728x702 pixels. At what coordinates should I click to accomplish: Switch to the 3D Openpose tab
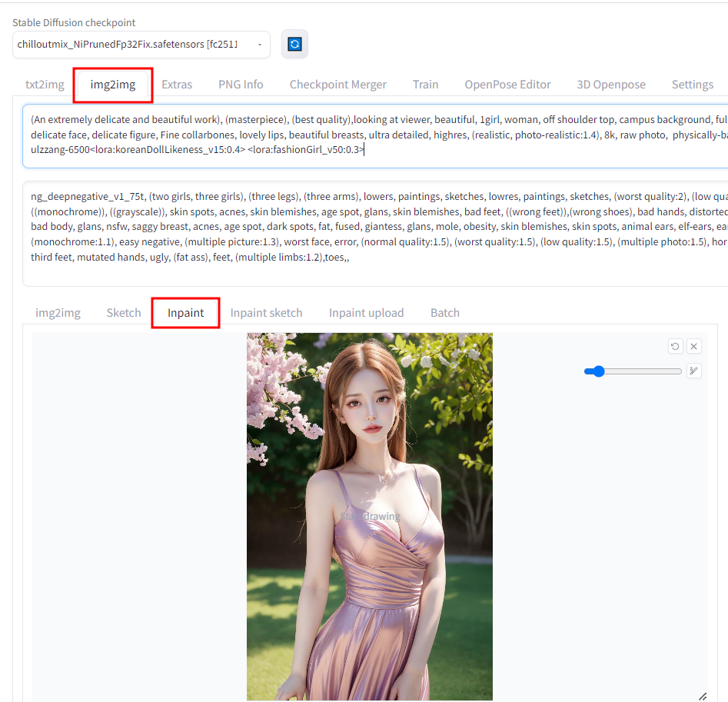tap(611, 85)
